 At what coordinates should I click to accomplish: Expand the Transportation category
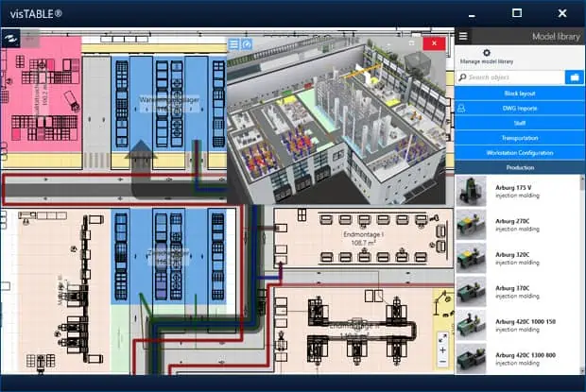click(x=520, y=138)
